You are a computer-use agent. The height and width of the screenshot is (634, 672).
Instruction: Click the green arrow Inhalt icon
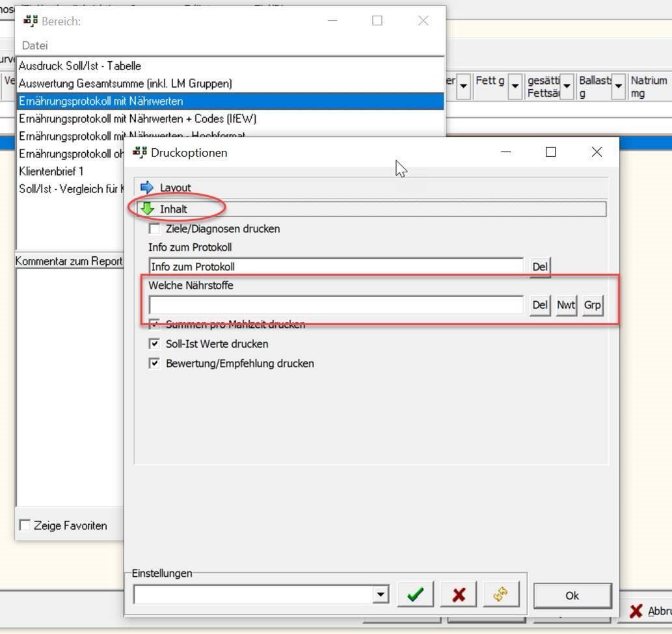148,209
